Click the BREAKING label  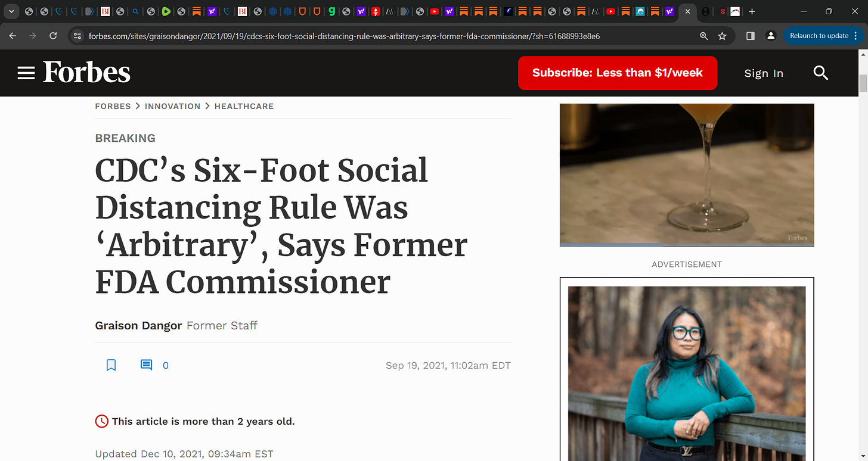coord(125,138)
